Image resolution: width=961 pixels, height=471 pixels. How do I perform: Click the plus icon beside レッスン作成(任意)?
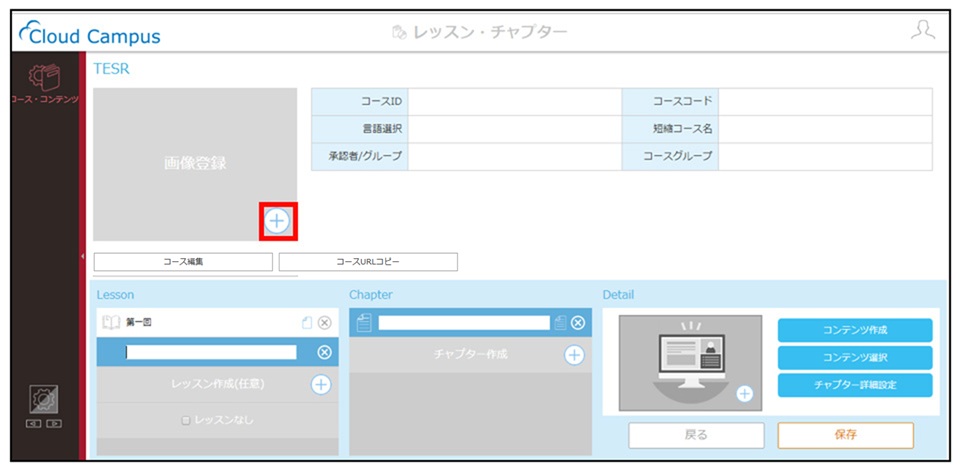point(321,385)
